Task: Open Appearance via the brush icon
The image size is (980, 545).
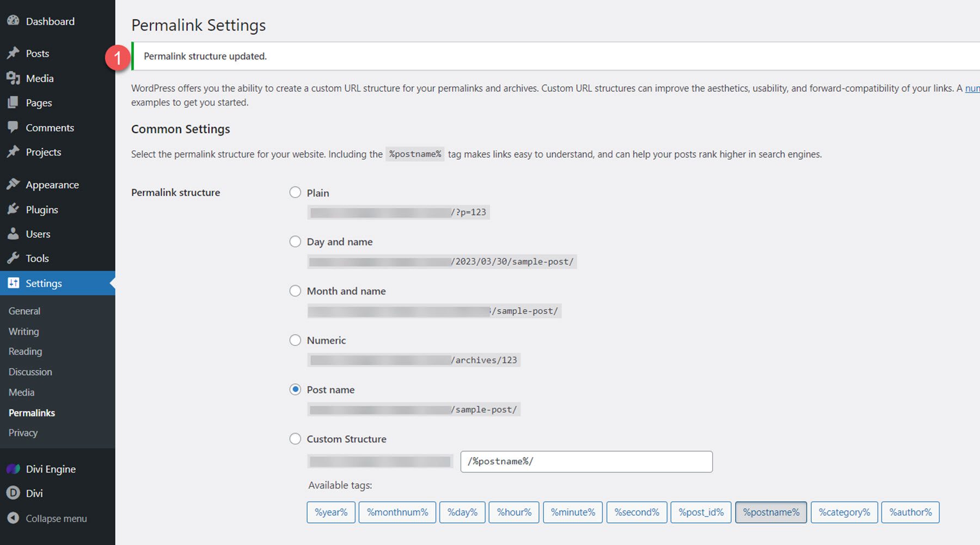Action: click(13, 184)
